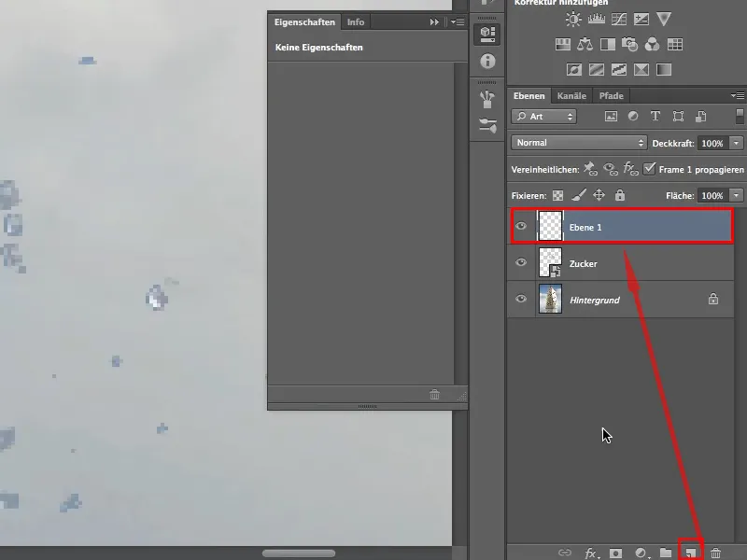The height and width of the screenshot is (560, 747).
Task: Toggle layer filtering on/off switch
Action: (x=740, y=116)
